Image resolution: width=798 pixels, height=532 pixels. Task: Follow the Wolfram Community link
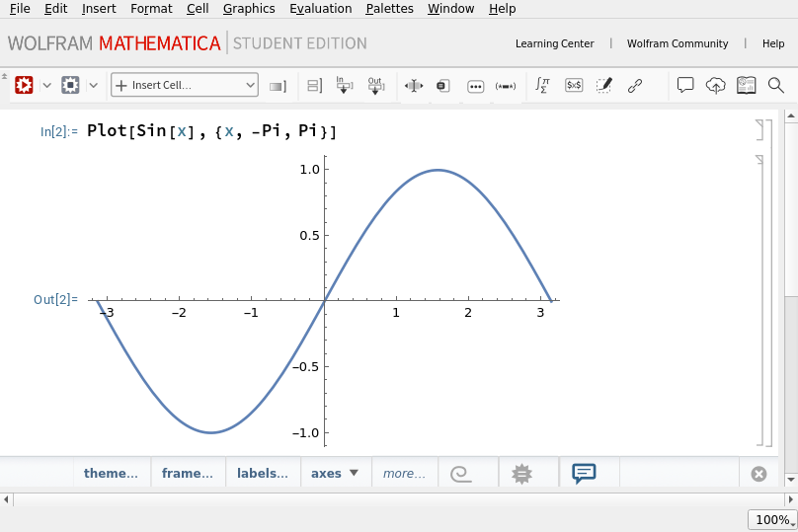click(678, 43)
